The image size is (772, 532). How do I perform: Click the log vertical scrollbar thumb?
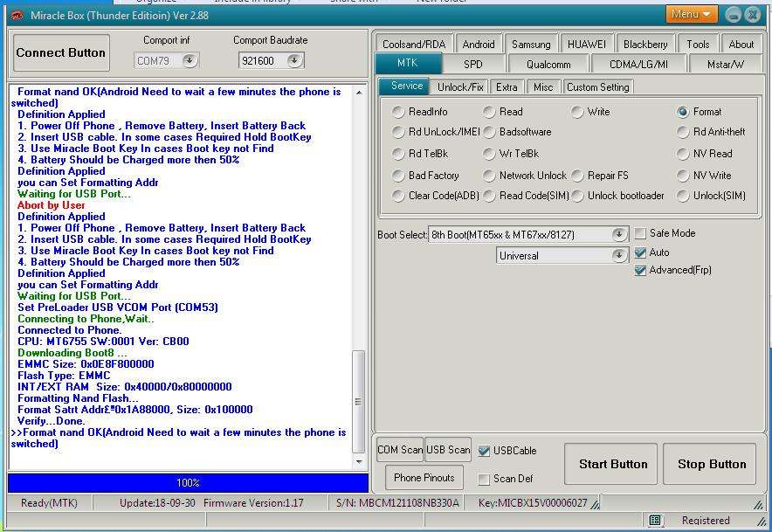(x=359, y=402)
